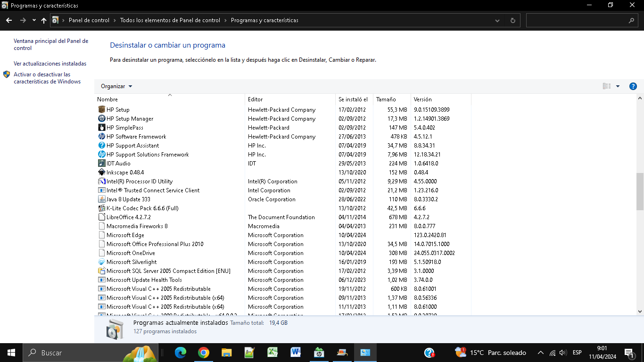Sort by Se instaló el column

(x=354, y=99)
